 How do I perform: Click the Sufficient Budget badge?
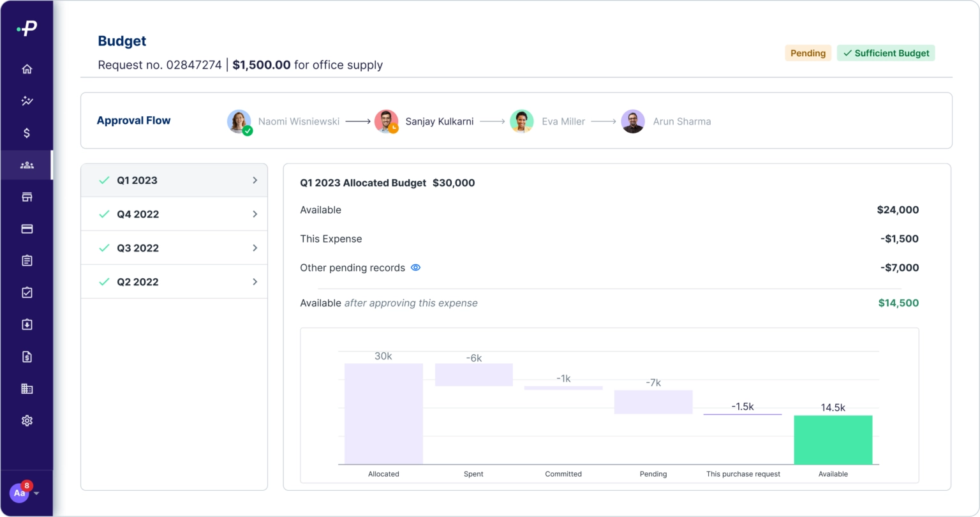coord(886,53)
